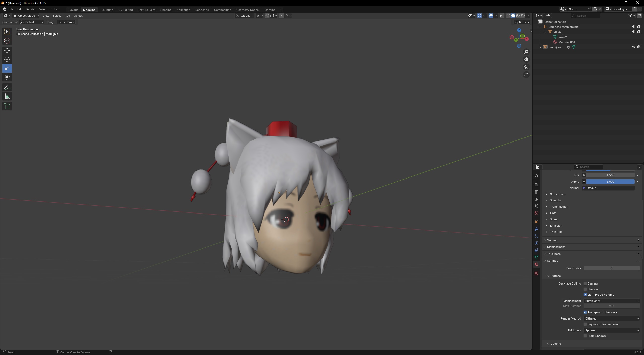Open the Modifiers properties tab
Viewport: 644px width, 355px height.
536,229
